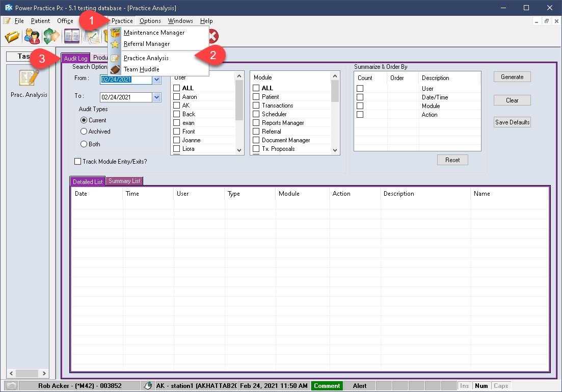The width and height of the screenshot is (562, 392).
Task: Select the Both audit type
Action: click(x=84, y=144)
